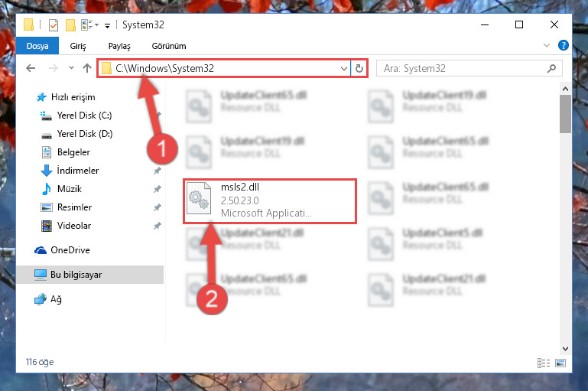The height and width of the screenshot is (391, 588).
Task: Open the Görünüm ribbon tab
Action: (x=169, y=46)
